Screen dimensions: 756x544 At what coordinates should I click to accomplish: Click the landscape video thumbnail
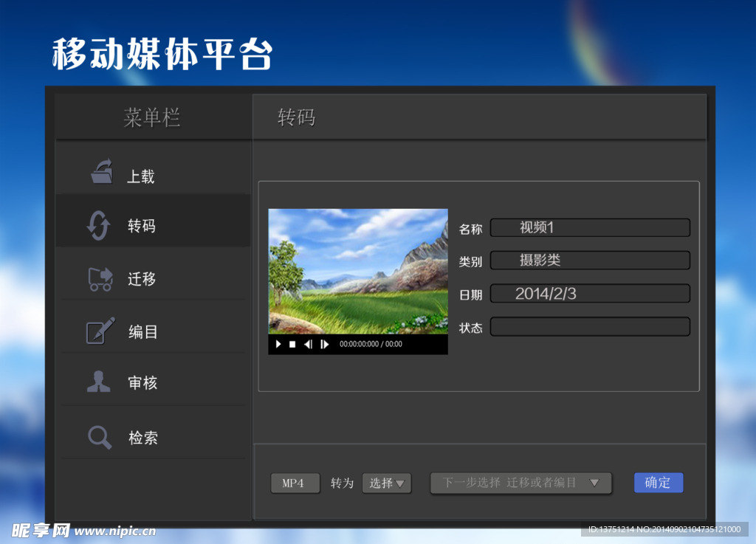coord(358,272)
